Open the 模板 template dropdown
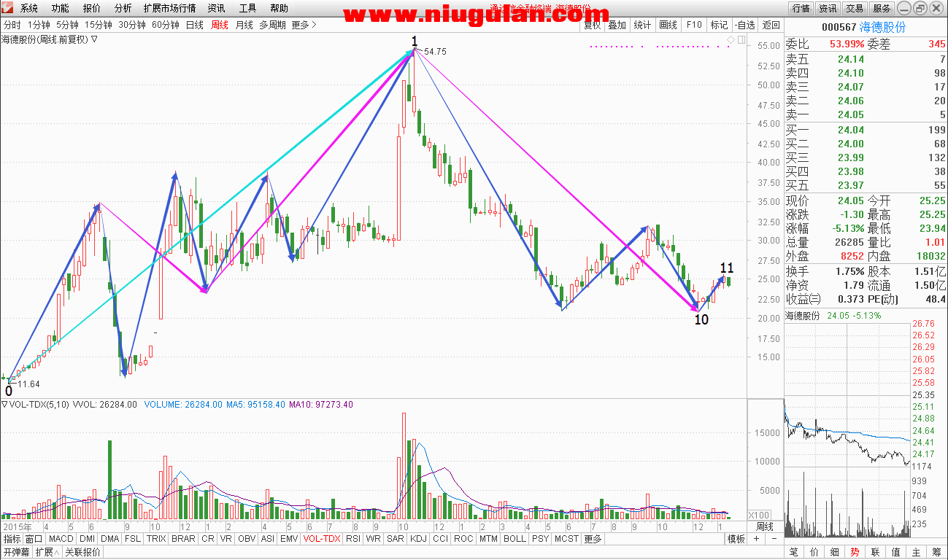948x560 pixels. pyautogui.click(x=736, y=539)
